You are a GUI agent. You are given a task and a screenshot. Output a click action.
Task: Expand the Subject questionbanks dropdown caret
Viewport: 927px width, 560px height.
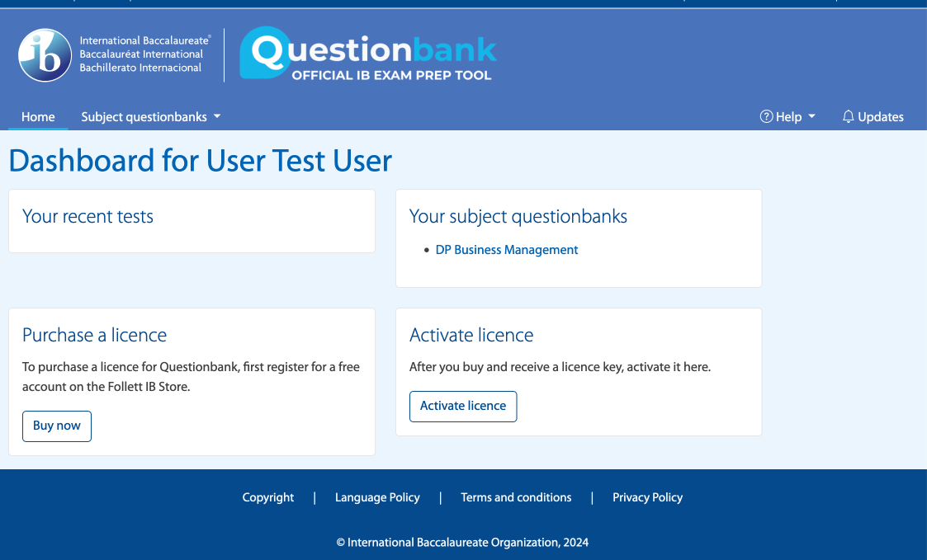point(217,117)
